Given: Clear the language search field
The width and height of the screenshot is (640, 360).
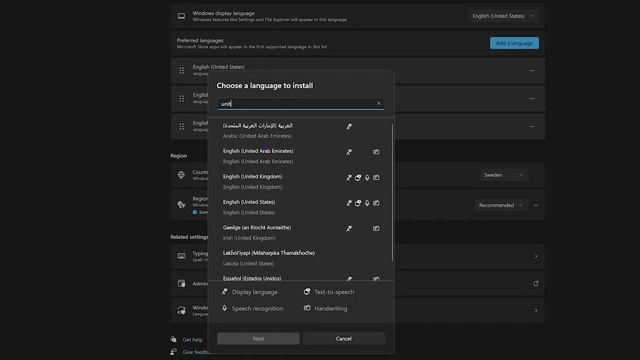Looking at the screenshot, I should coord(378,104).
